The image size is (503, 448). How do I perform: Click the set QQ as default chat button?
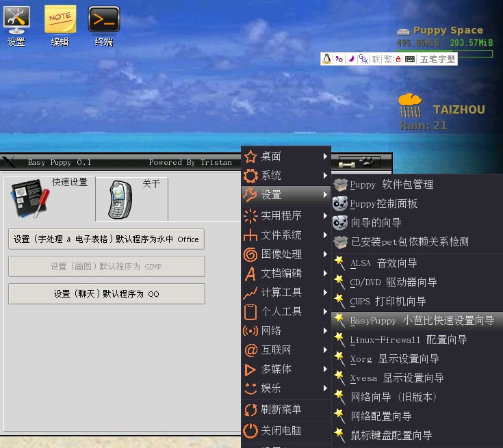point(106,294)
